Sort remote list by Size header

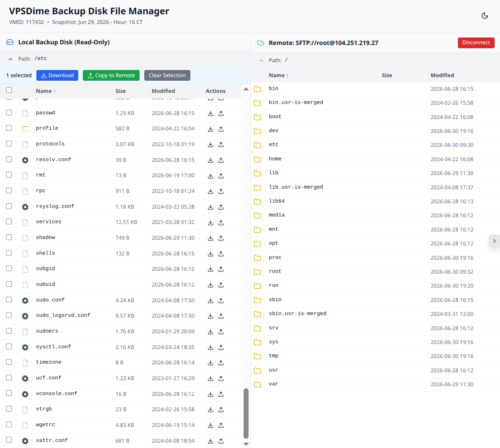[x=387, y=75]
